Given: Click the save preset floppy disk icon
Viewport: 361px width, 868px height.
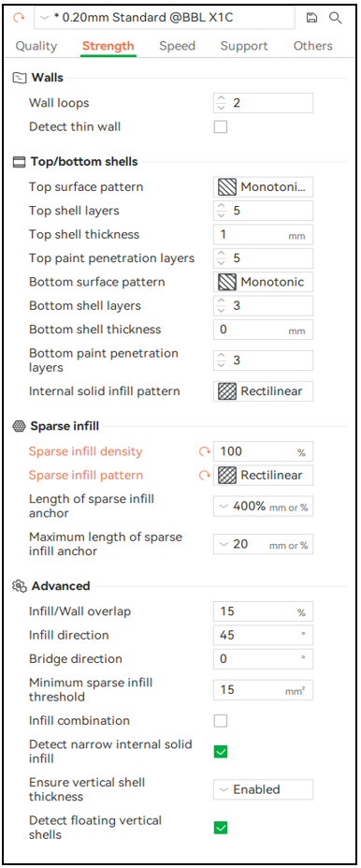Looking at the screenshot, I should tap(311, 18).
